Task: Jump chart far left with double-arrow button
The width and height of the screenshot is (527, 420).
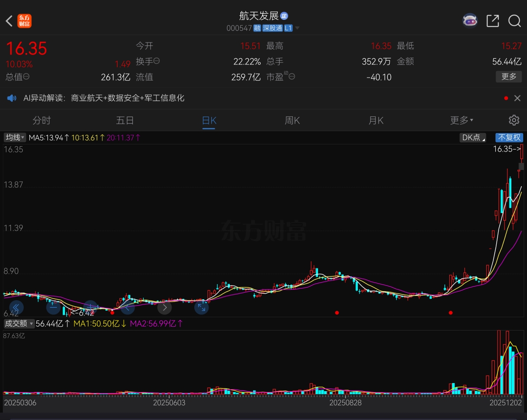Action: [17, 307]
